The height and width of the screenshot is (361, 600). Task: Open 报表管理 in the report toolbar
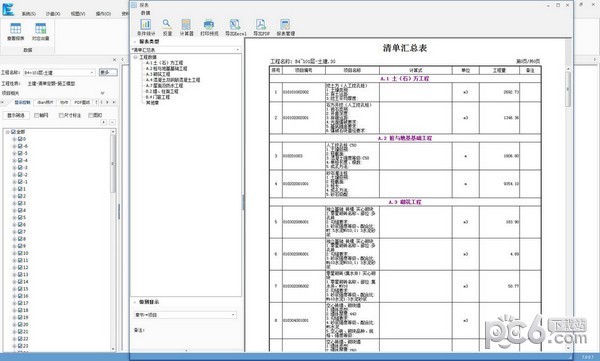point(285,28)
